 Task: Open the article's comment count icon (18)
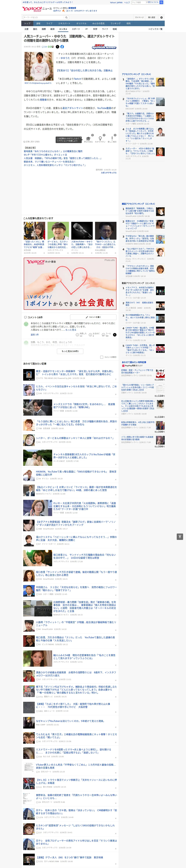point(44,47)
